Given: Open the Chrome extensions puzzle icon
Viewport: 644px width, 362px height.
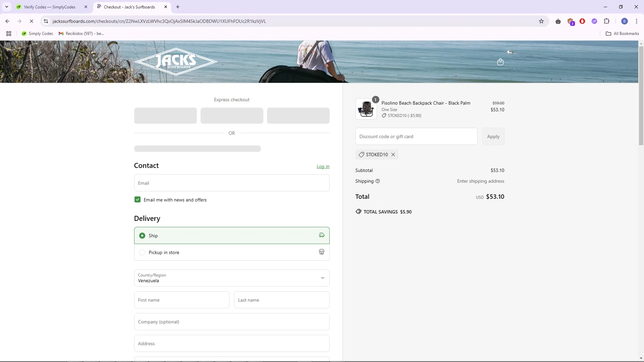Looking at the screenshot, I should coord(607,21).
